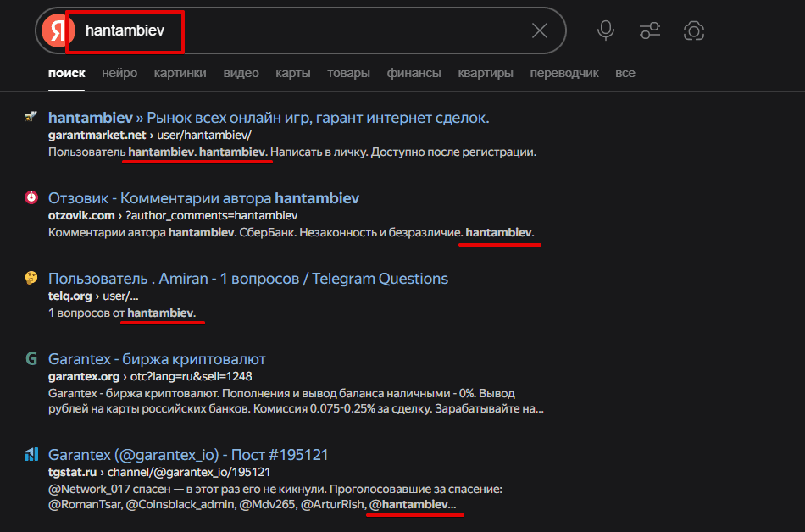805x532 pixels.
Task: Open the товары tab
Action: point(348,74)
